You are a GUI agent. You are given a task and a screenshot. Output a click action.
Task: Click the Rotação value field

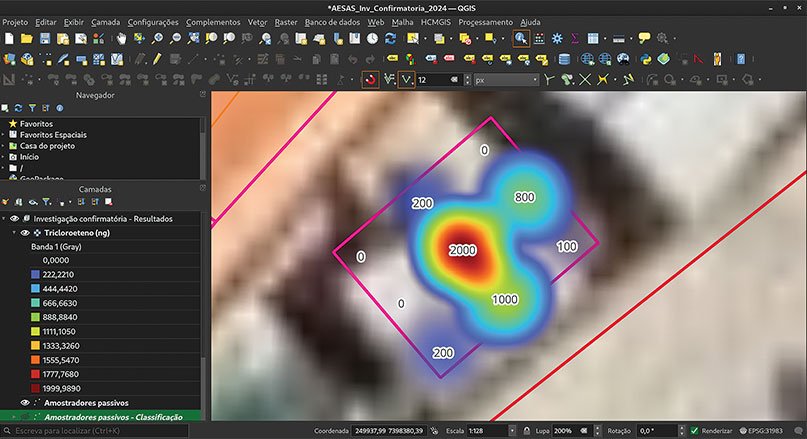pyautogui.click(x=657, y=430)
